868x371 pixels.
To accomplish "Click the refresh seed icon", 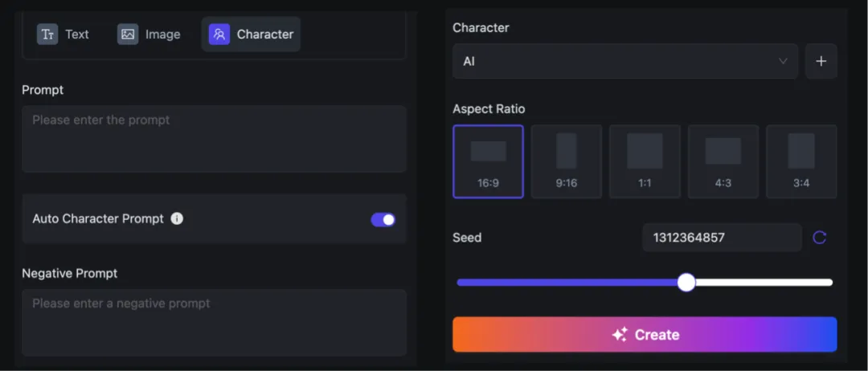I will pos(819,238).
